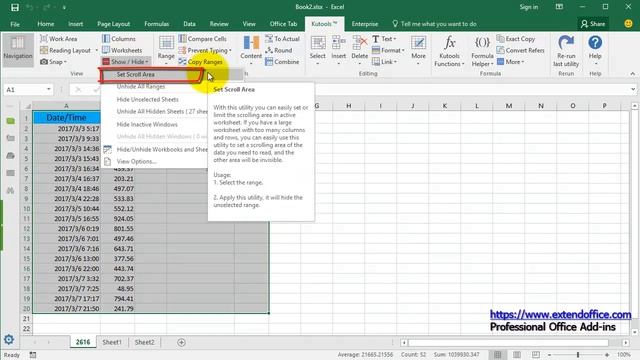The width and height of the screenshot is (640, 360).
Task: Add a new sheet with plus icon
Action: coord(181,342)
